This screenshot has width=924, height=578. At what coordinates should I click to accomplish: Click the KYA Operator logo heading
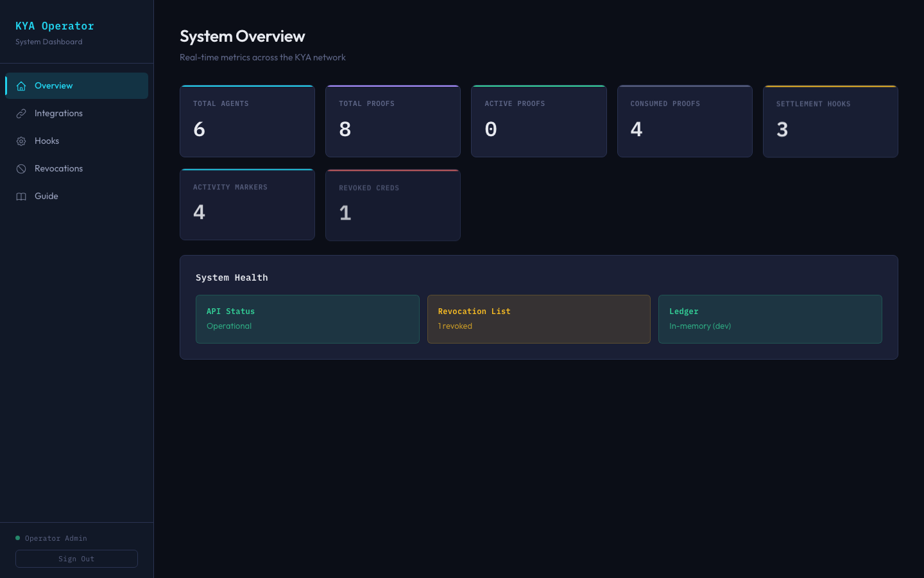click(x=55, y=26)
